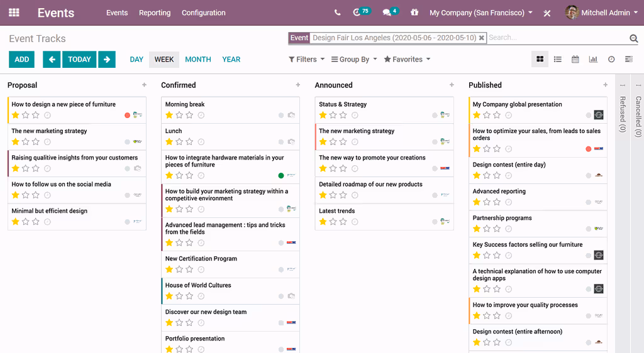Click the search magnifier icon
This screenshot has width=644, height=353.
[634, 38]
